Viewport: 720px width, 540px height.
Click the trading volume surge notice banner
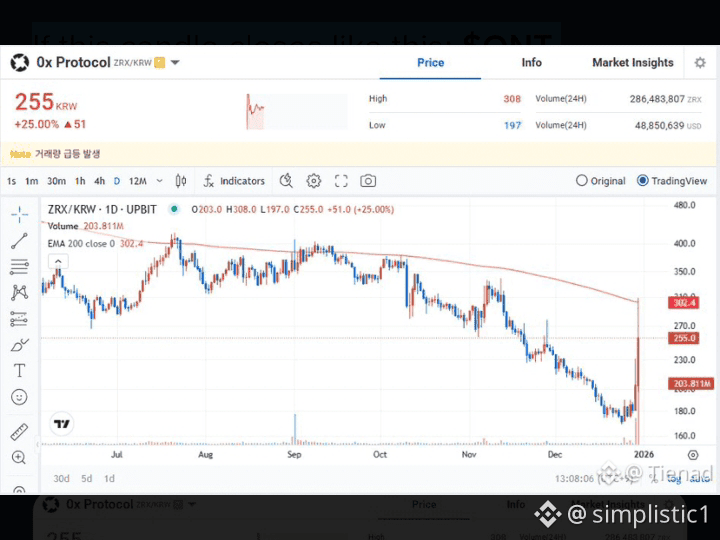coord(358,154)
